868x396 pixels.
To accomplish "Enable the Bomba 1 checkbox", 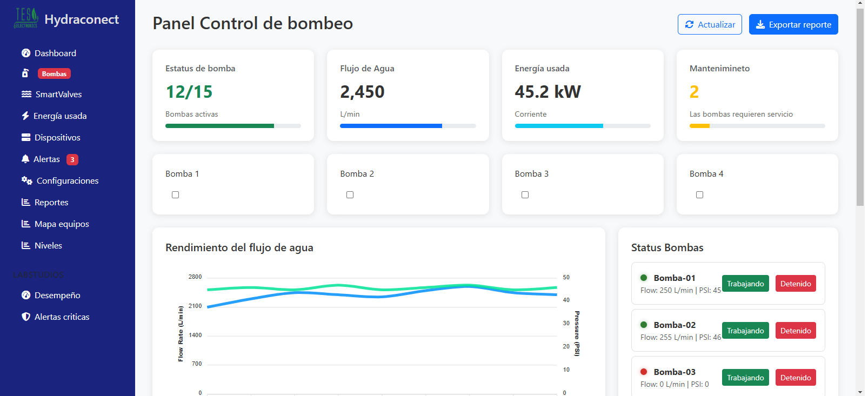I will [175, 194].
